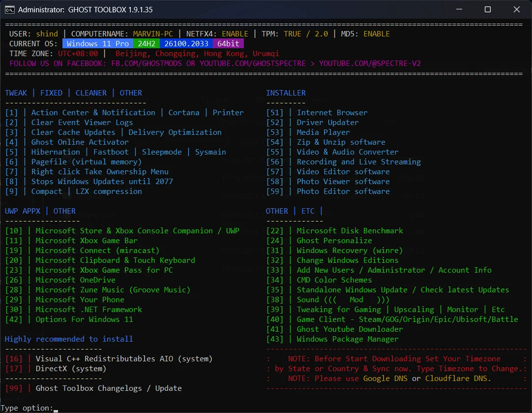Maximize the Ghost Toolbox window
The width and height of the screenshot is (532, 413).
click(x=488, y=9)
